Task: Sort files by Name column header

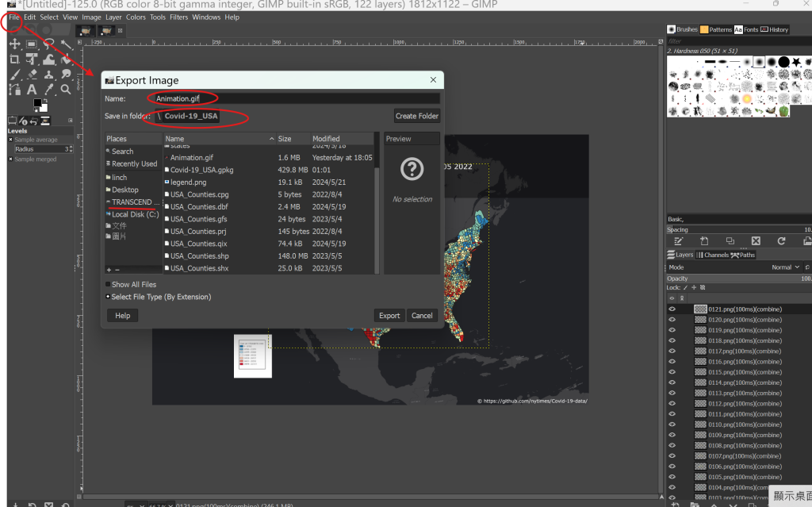Action: (220, 139)
